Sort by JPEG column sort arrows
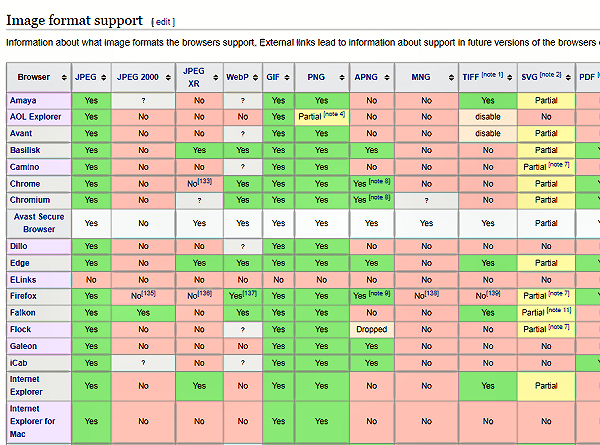Image resolution: width=600 pixels, height=445 pixels. click(x=103, y=77)
